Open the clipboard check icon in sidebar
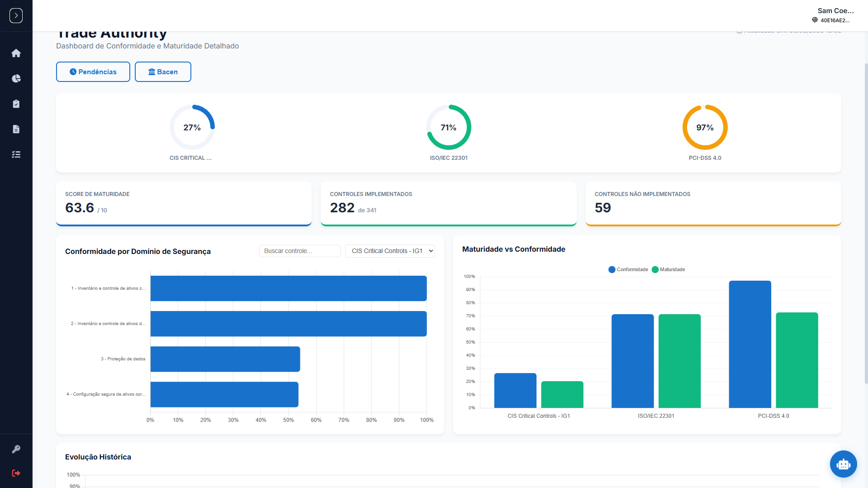868x488 pixels. click(x=16, y=104)
